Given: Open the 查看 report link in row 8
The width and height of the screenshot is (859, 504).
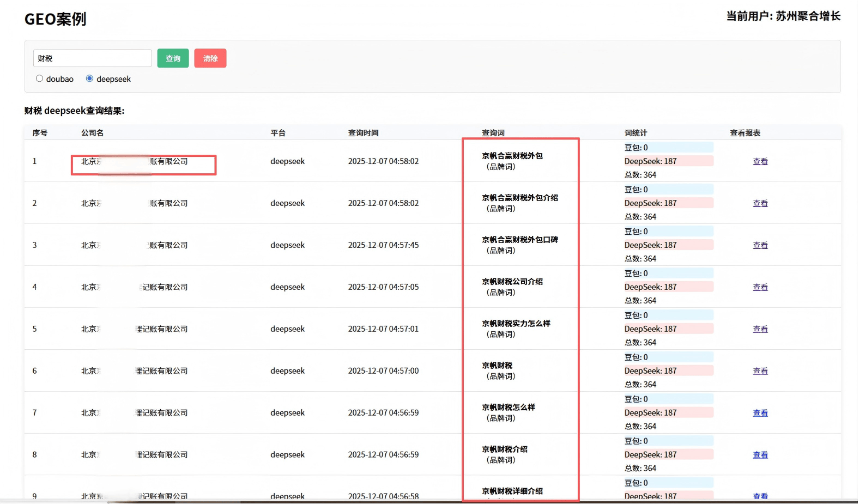Looking at the screenshot, I should (x=760, y=455).
